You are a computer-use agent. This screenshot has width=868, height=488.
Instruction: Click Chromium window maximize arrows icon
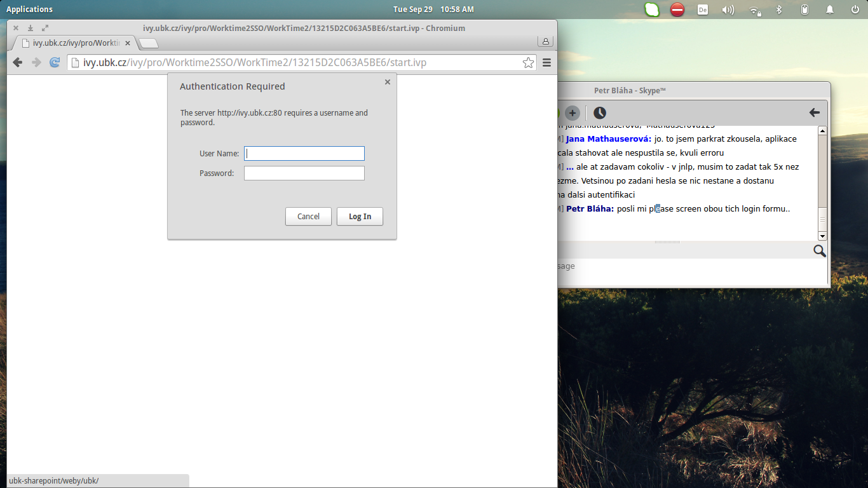coord(45,28)
